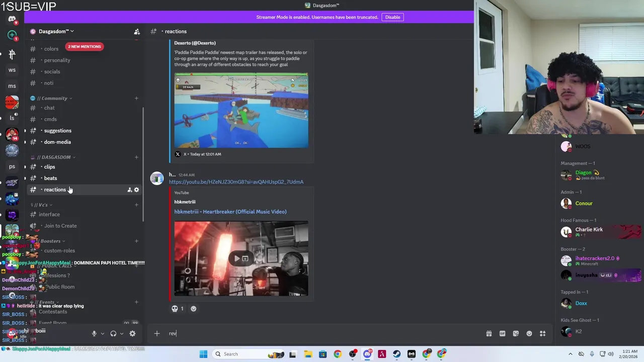Disable Streamer Mode via banner button
The height and width of the screenshot is (362, 644).
coord(392,17)
